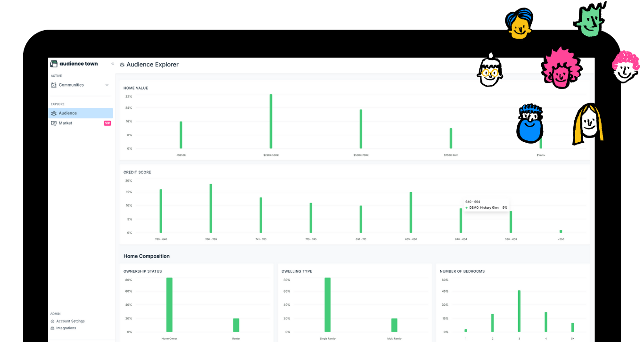Image resolution: width=644 pixels, height=342 pixels.
Task: Click the pink VIP badge on Market
Action: (x=107, y=123)
